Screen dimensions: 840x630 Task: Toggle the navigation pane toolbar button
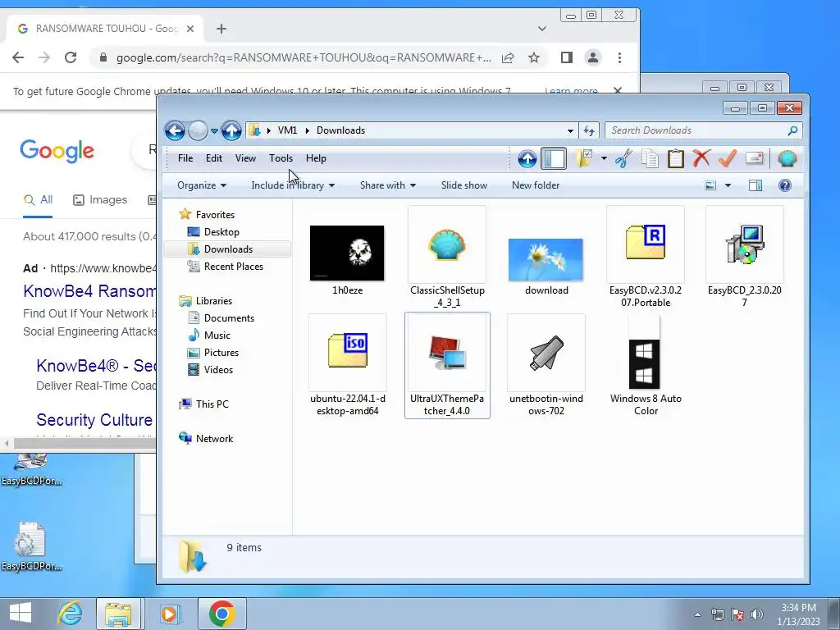click(554, 158)
